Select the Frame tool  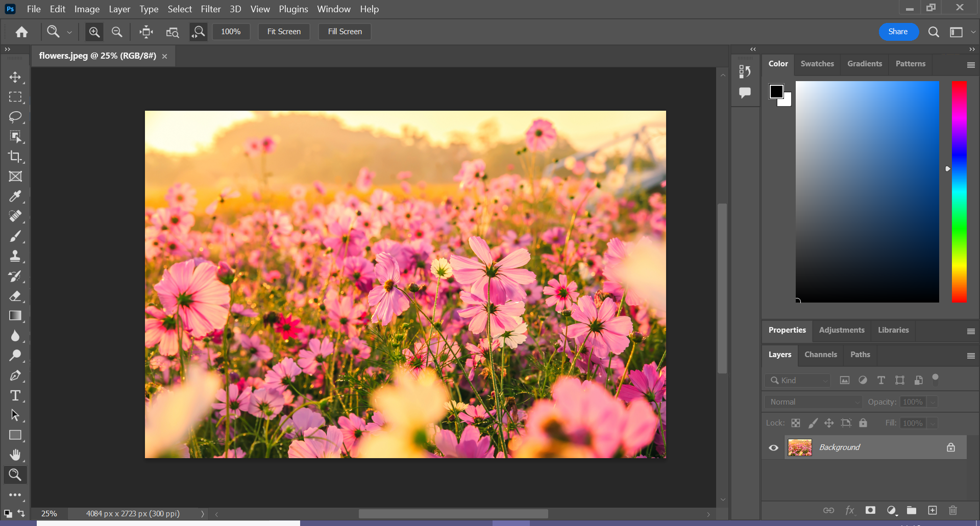click(15, 177)
